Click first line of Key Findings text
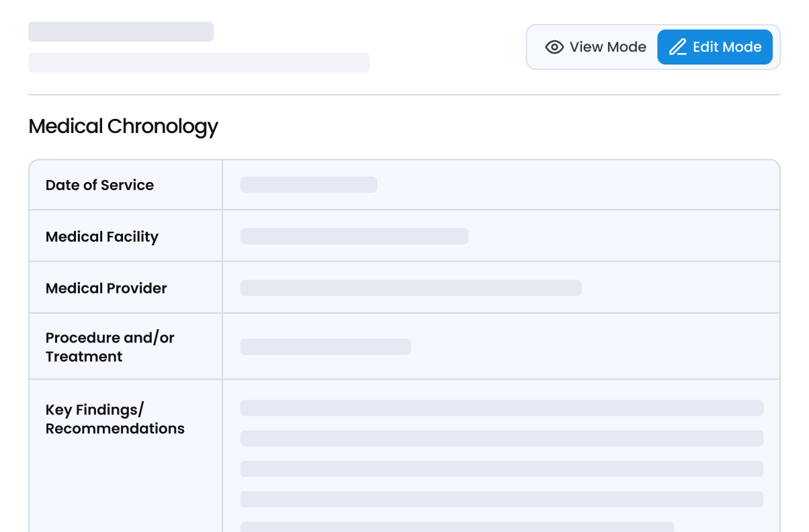The image size is (809, 532). coord(501,408)
